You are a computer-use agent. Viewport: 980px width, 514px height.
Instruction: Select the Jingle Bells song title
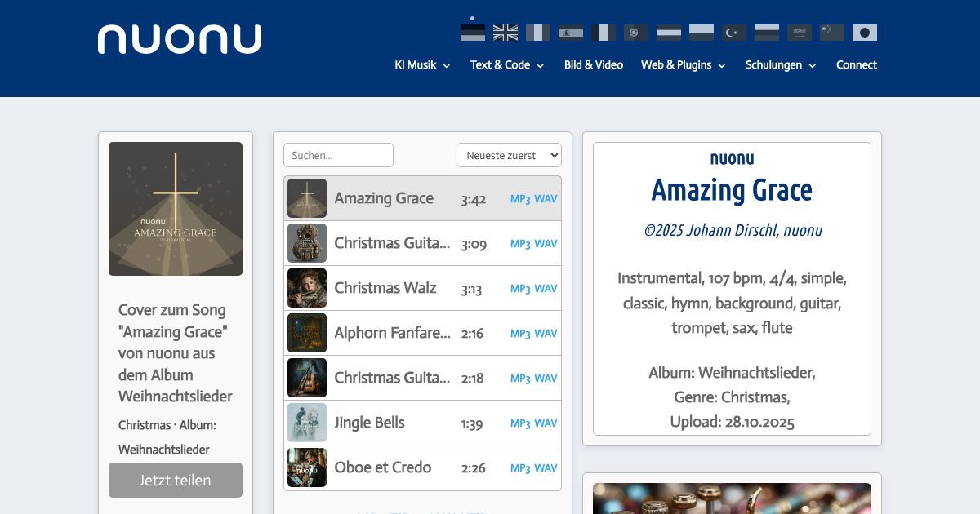369,423
